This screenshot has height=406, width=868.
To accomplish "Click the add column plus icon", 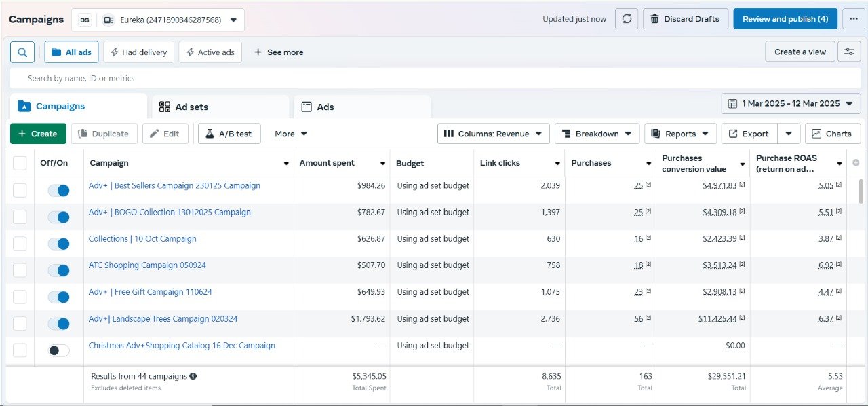I will (x=856, y=163).
